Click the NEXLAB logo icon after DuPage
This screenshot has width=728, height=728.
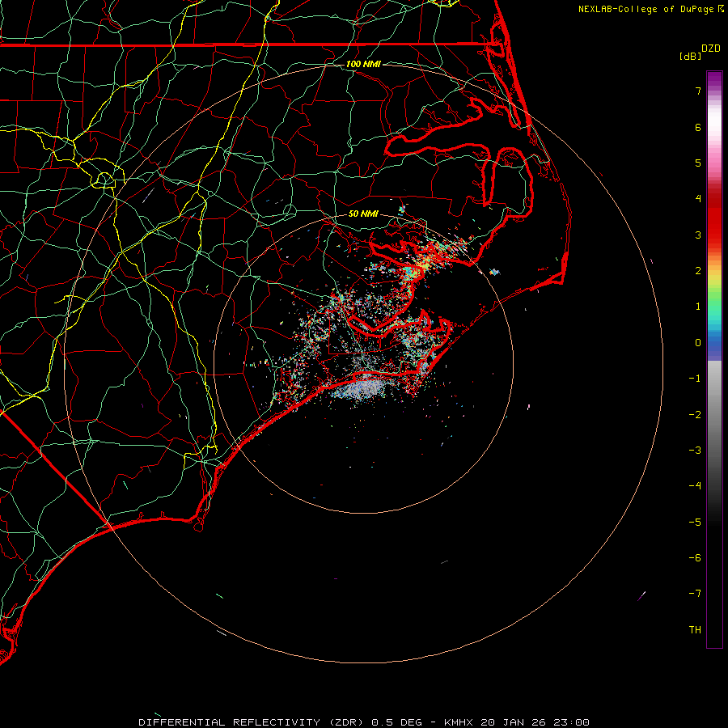coord(722,9)
